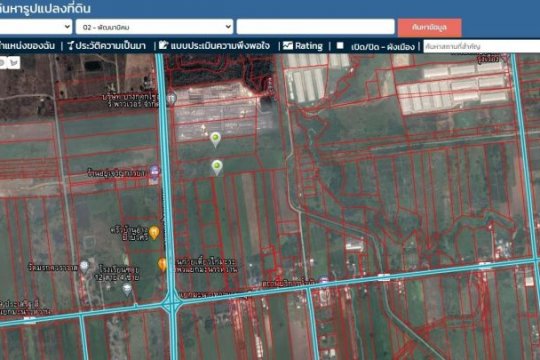540x360 pixels.
Task: Click the orange food marker near the intersection
Action: point(162,265)
